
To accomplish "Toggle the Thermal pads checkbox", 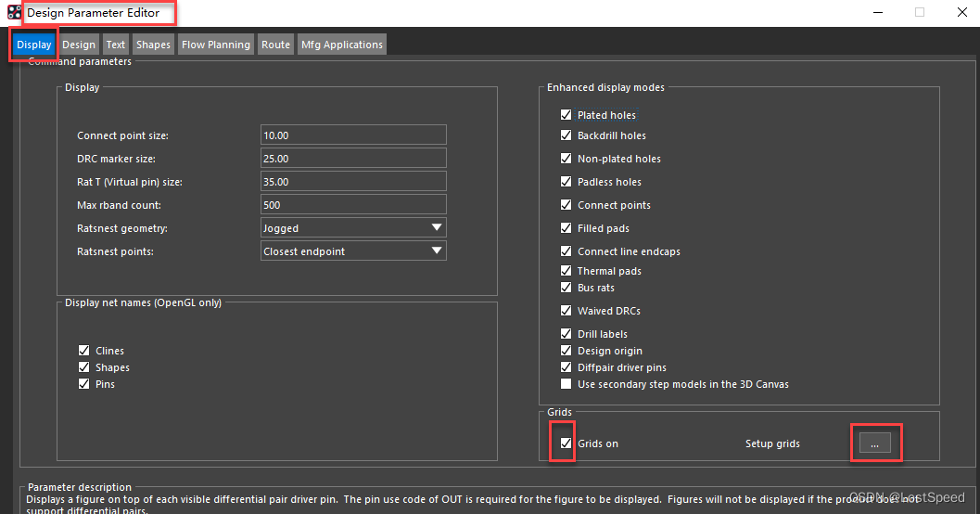I will tap(566, 270).
